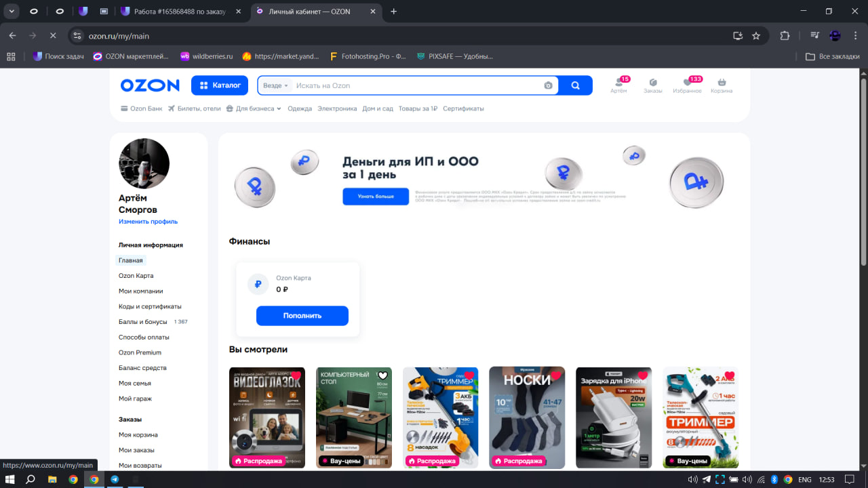This screenshot has width=868, height=488.
Task: Open the Дом и сад category
Action: coord(378,108)
